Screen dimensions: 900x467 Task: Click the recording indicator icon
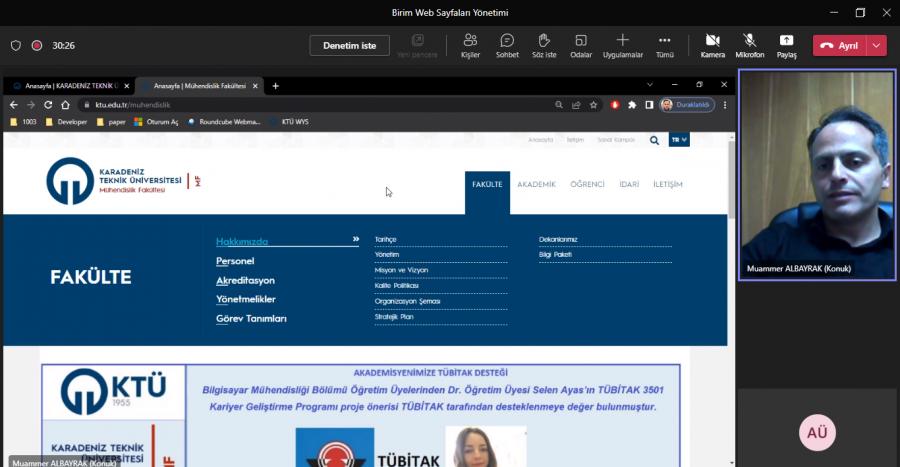pos(37,45)
